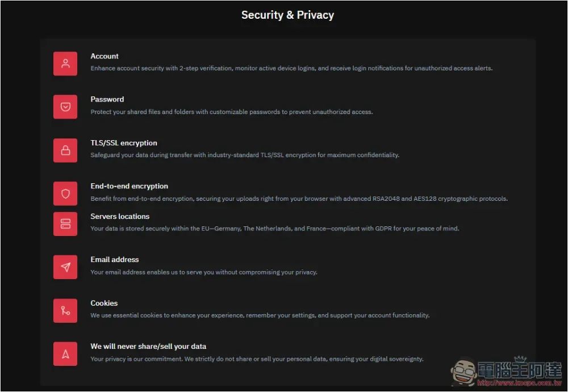This screenshot has height=392, width=568.
Task: Click the Servers locations server icon
Action: [x=65, y=224]
